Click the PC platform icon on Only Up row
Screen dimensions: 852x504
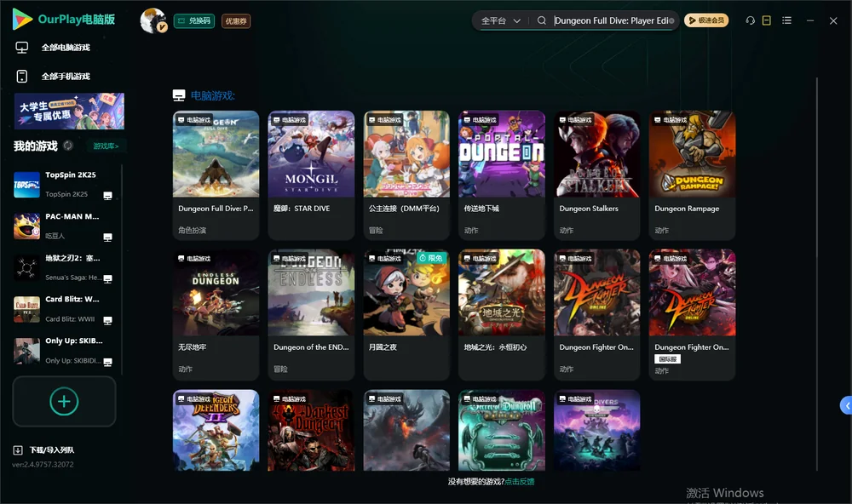coord(107,363)
